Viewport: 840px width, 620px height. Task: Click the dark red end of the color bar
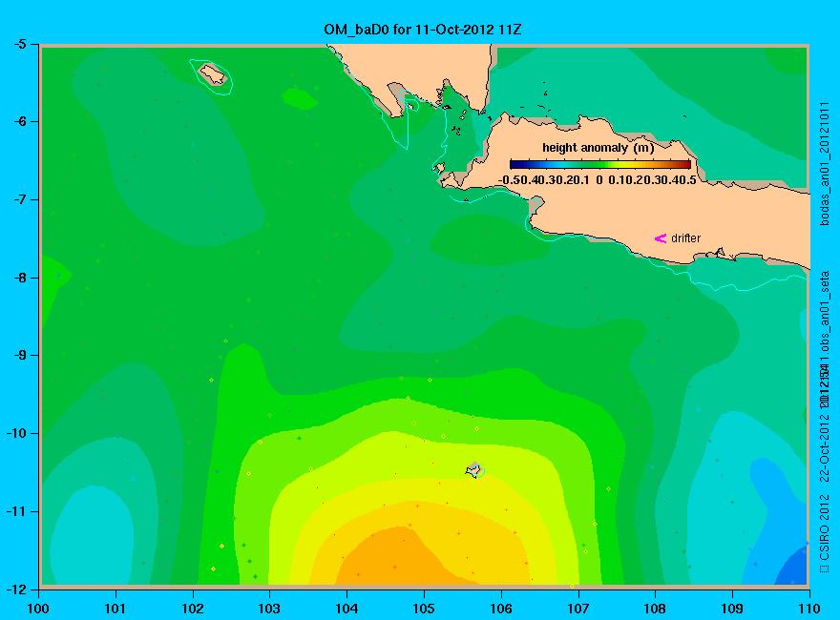685,164
